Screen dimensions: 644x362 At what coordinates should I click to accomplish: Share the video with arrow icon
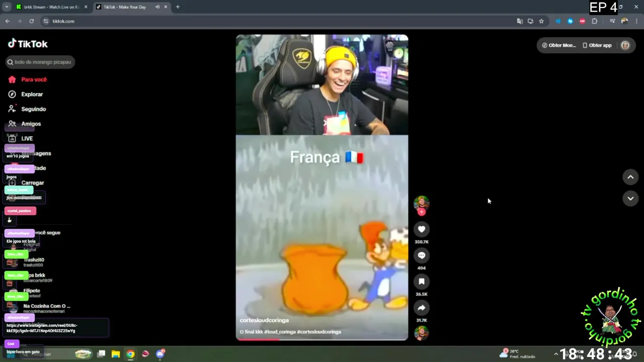tap(422, 308)
